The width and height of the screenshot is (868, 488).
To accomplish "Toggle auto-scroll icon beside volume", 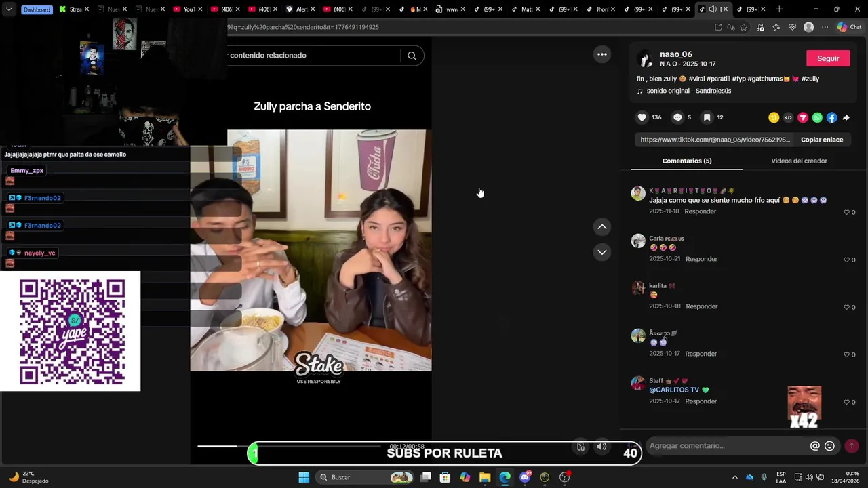I will pyautogui.click(x=580, y=447).
